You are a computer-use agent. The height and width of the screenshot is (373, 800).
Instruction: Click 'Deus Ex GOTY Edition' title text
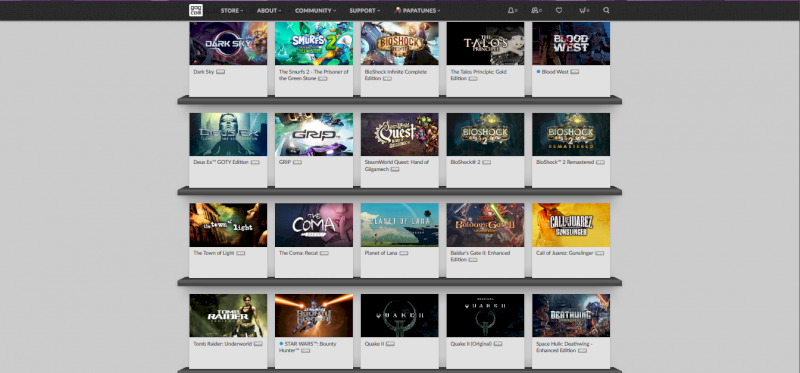221,162
